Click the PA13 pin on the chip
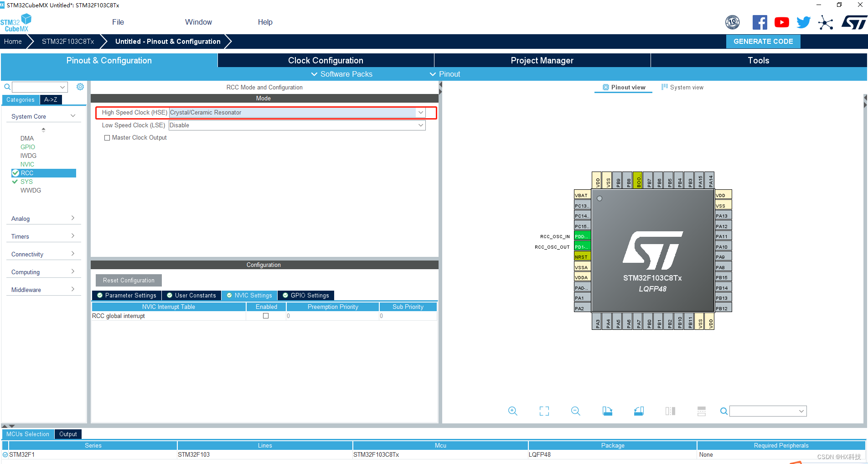 [723, 216]
